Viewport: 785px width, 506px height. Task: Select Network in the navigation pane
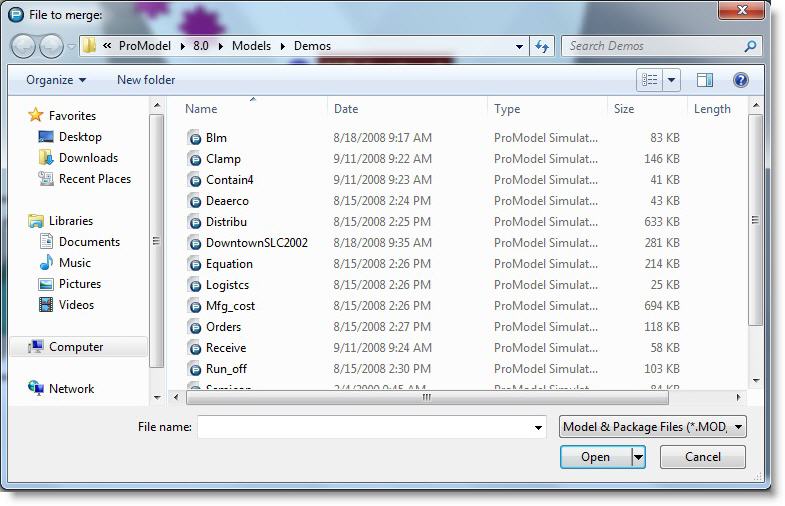(61, 388)
